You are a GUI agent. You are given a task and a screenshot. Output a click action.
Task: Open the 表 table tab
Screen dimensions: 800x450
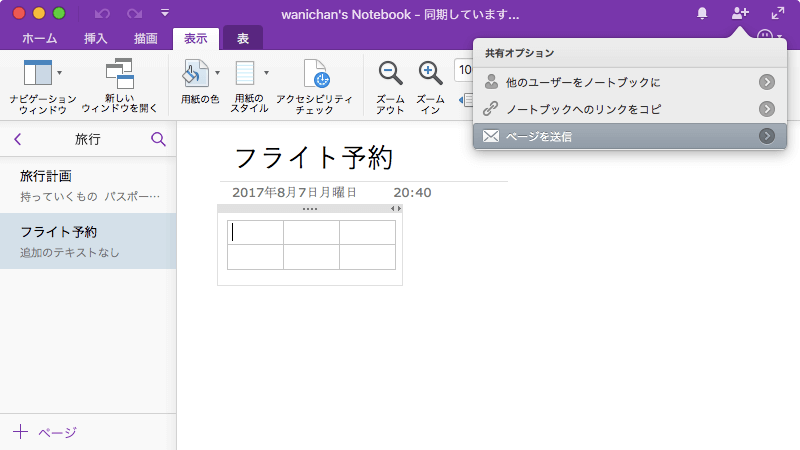coord(243,38)
